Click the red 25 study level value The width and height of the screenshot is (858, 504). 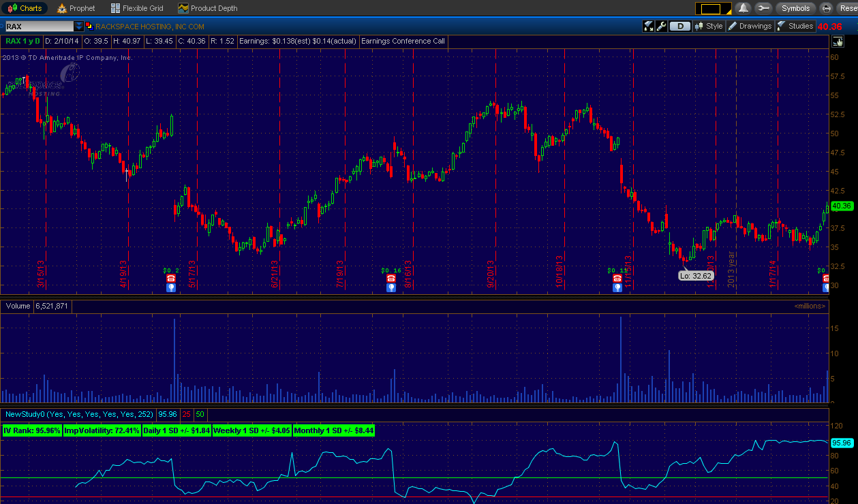coord(186,413)
